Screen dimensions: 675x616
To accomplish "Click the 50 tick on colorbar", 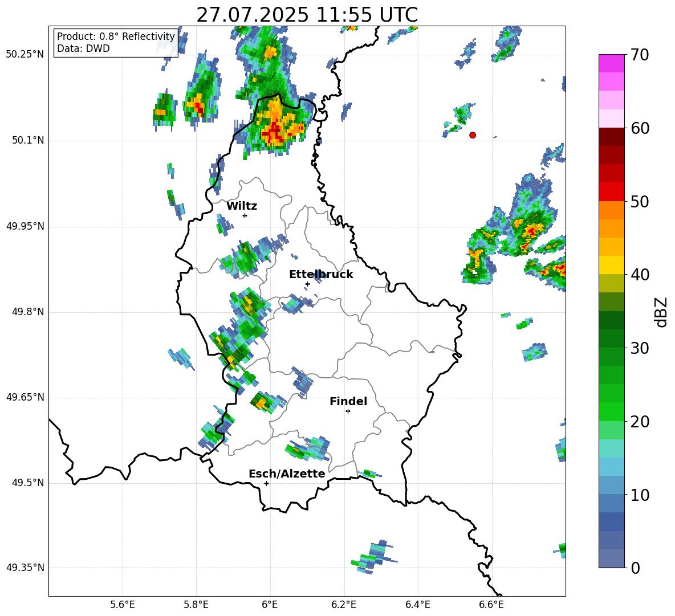I will 640,202.
